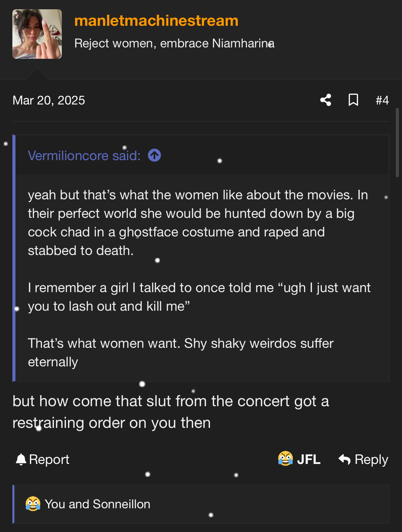Click the laughing emoji next to JFL
Viewport: 402px width, 532px height.
point(285,459)
